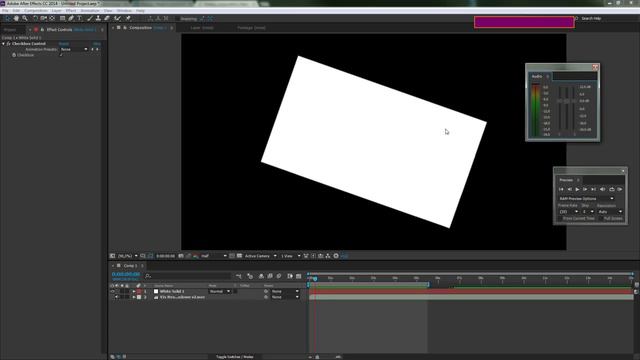Select the White Solid 1 layer name
Screen dimensions: 640x360
(x=171, y=291)
